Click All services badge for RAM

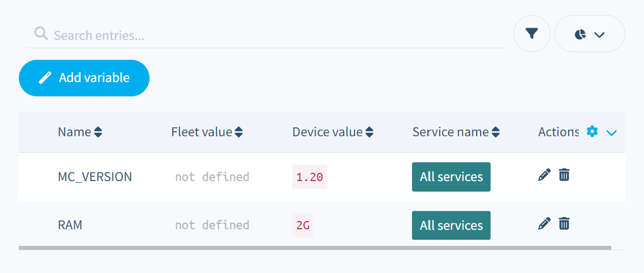pyautogui.click(x=451, y=225)
